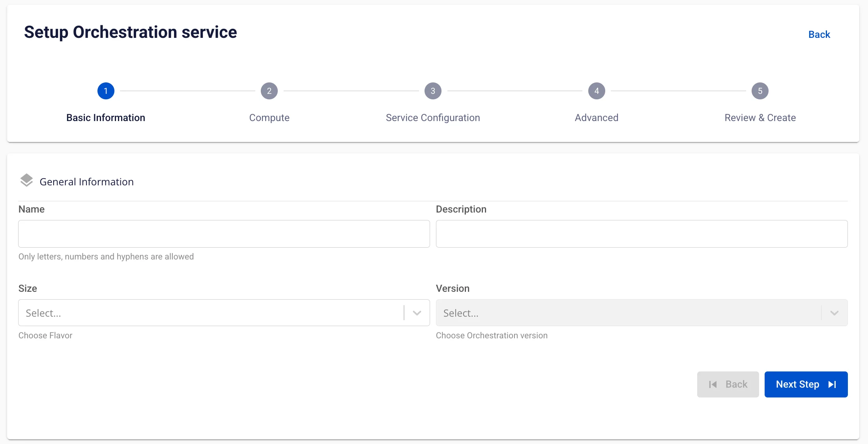This screenshot has width=868, height=444.
Task: Open the Review & Create step label
Action: pos(760,118)
